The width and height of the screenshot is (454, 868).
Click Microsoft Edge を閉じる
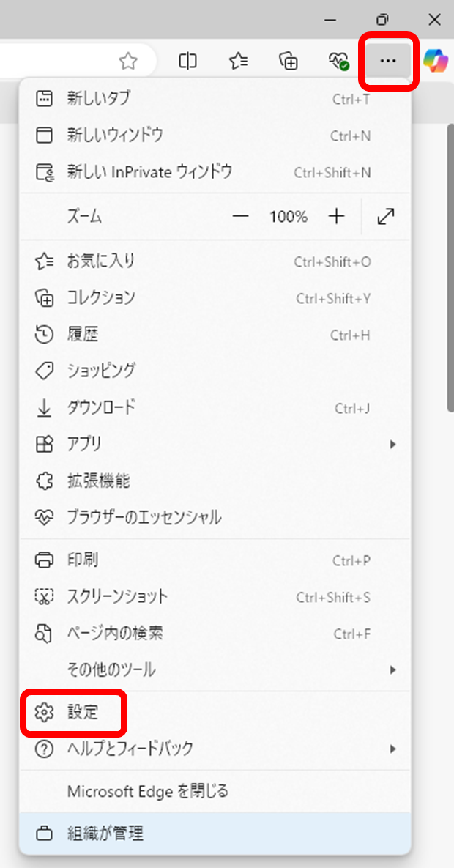215,791
